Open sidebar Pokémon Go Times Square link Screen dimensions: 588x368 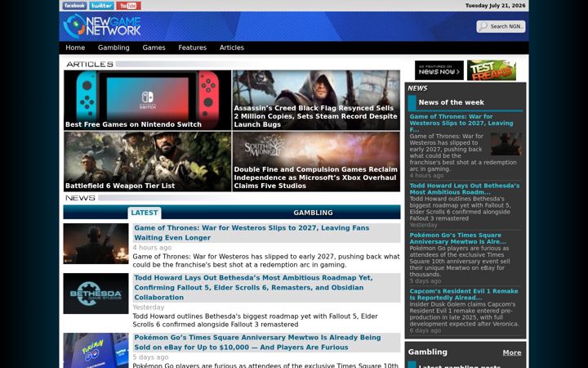pos(457,239)
